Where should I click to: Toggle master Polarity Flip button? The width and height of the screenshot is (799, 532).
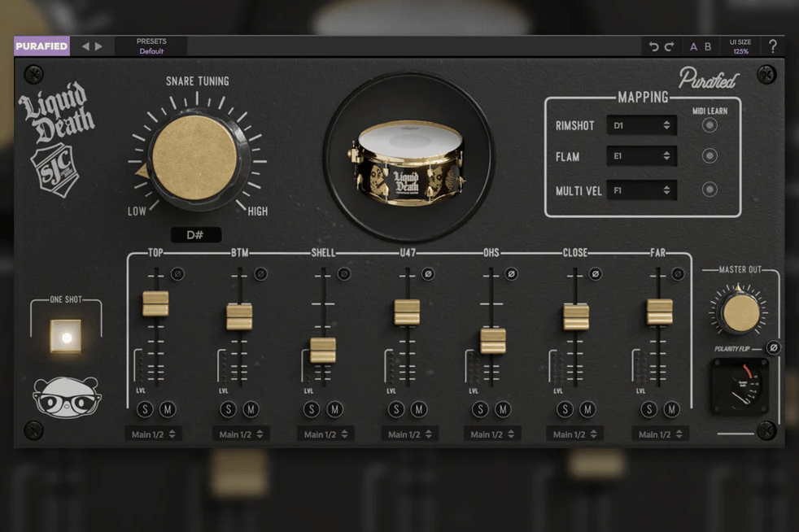coord(774,348)
